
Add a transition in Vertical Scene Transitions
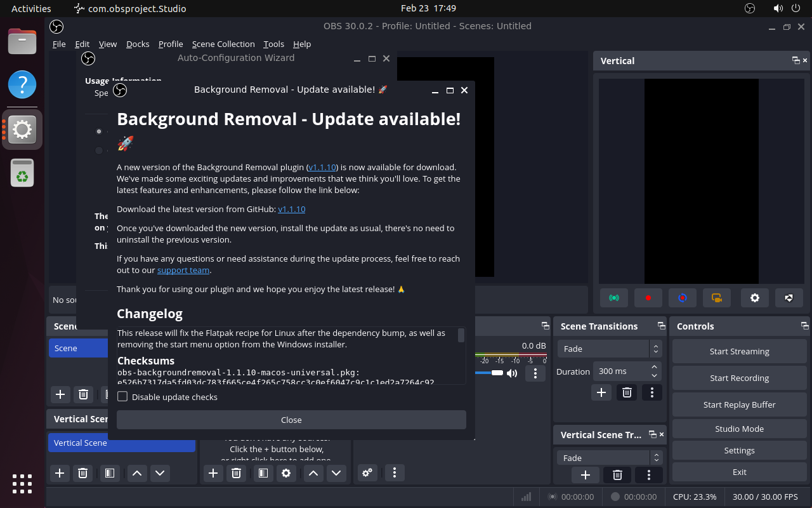[x=586, y=475]
